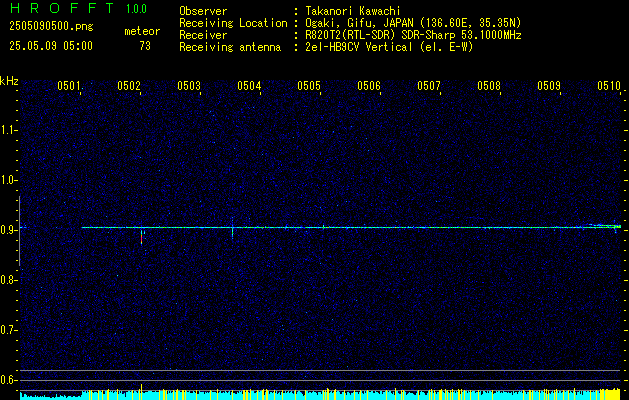Click the HROFFT 1.0.0 title text
The image size is (629, 400).
pos(78,8)
